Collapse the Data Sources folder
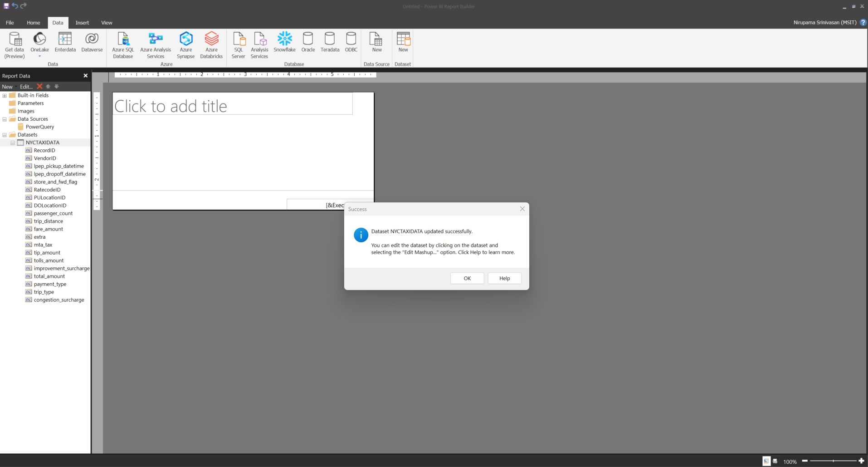The height and width of the screenshot is (467, 868). pos(5,119)
